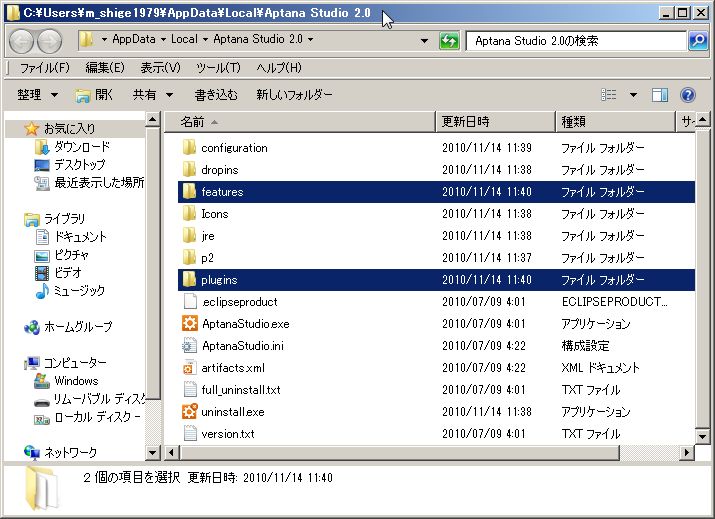
Task: Click the features folder icon
Action: pyautogui.click(x=189, y=192)
